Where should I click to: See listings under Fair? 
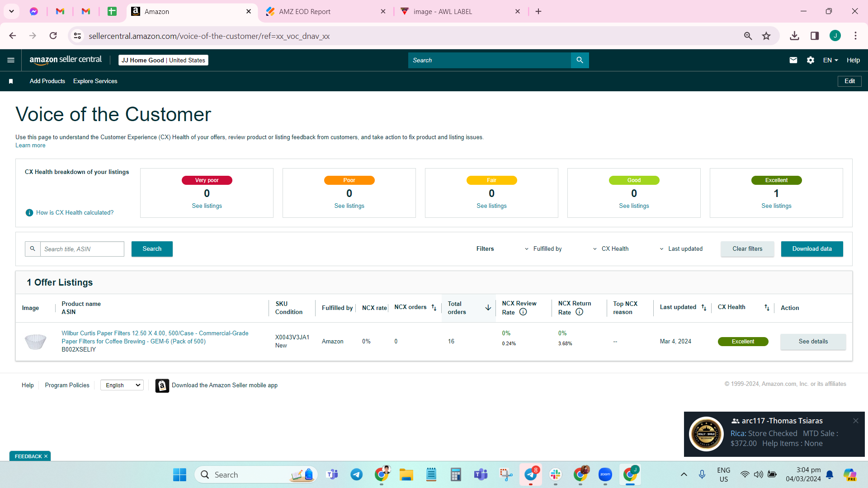pyautogui.click(x=491, y=206)
